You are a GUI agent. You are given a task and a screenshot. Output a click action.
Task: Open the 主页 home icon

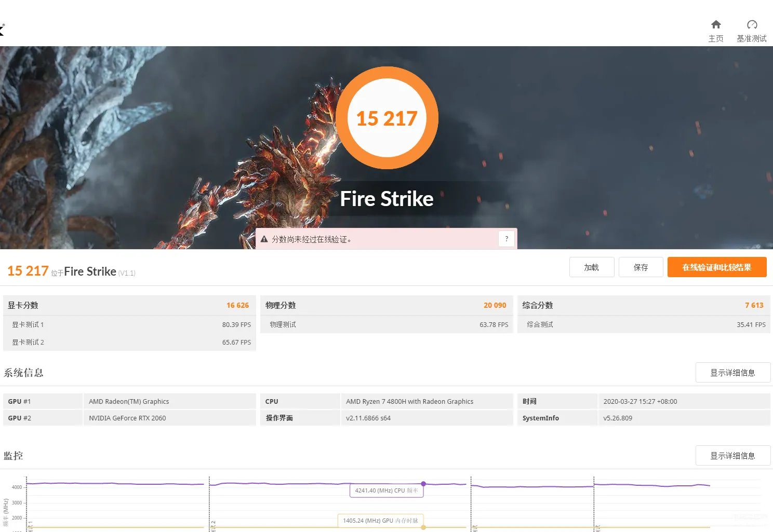point(716,24)
